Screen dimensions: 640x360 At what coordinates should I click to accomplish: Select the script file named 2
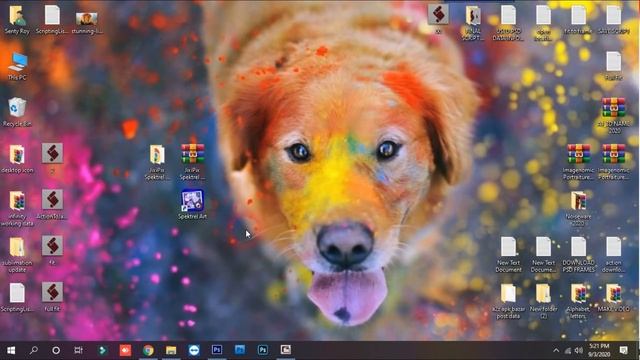tap(52, 158)
